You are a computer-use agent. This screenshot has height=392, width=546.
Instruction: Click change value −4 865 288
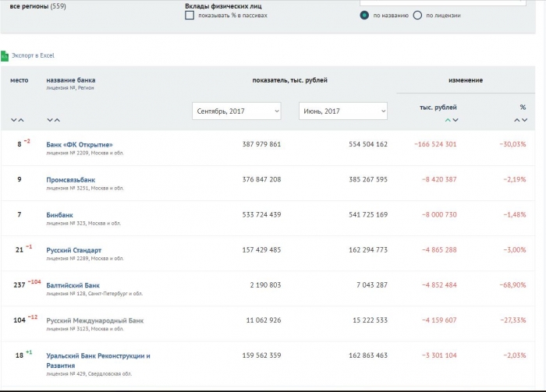(439, 249)
